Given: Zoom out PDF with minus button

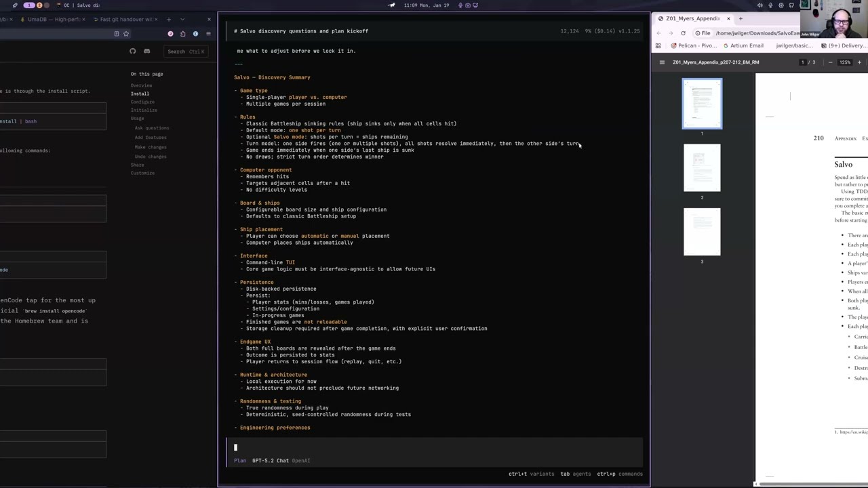Looking at the screenshot, I should pyautogui.click(x=830, y=62).
